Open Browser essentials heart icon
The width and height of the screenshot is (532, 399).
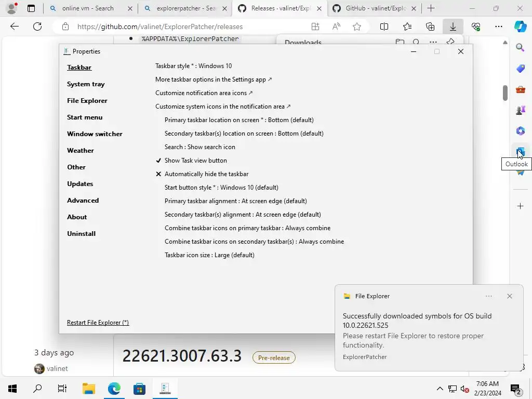coord(476,26)
